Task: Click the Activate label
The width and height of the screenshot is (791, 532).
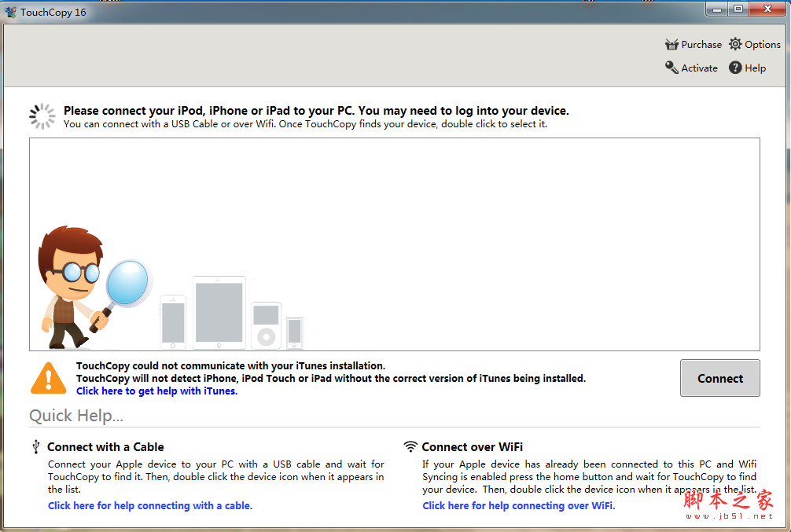Action: coord(699,68)
